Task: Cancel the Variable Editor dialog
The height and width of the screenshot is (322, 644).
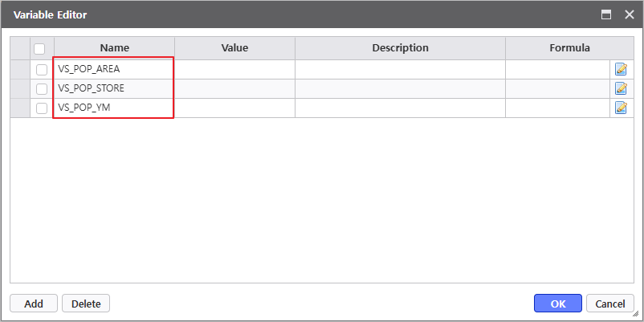Action: click(x=609, y=304)
